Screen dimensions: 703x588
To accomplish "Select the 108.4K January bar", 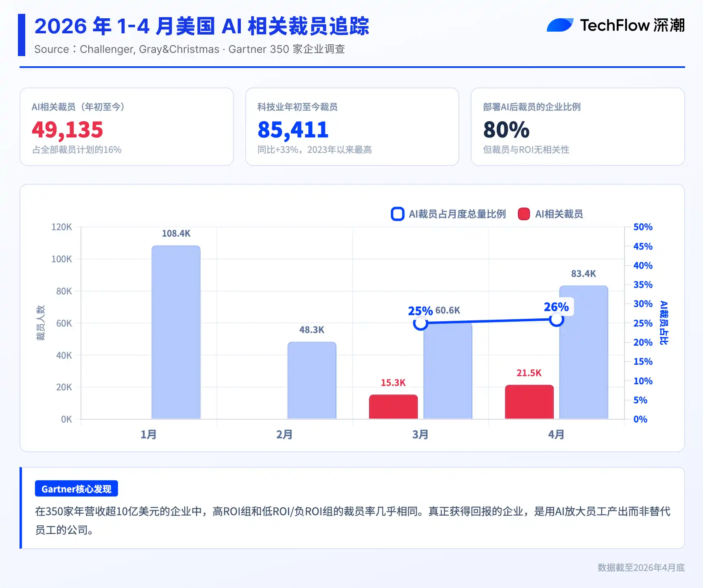I will coord(176,332).
